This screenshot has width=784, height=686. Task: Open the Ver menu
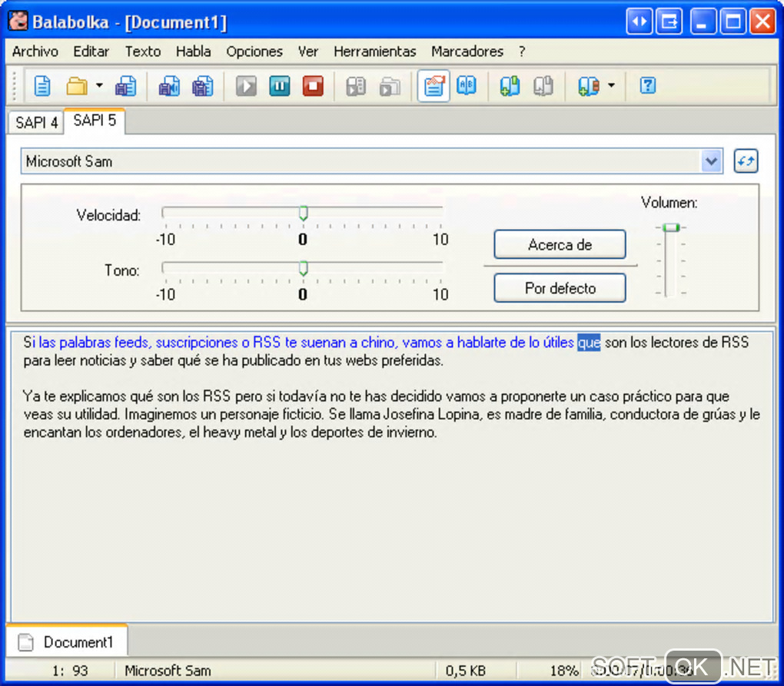click(308, 51)
